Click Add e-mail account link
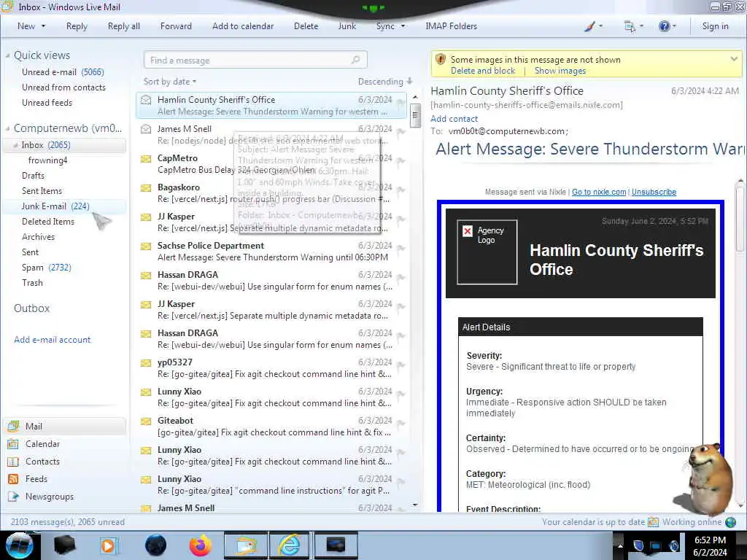747x560 pixels. (x=52, y=340)
